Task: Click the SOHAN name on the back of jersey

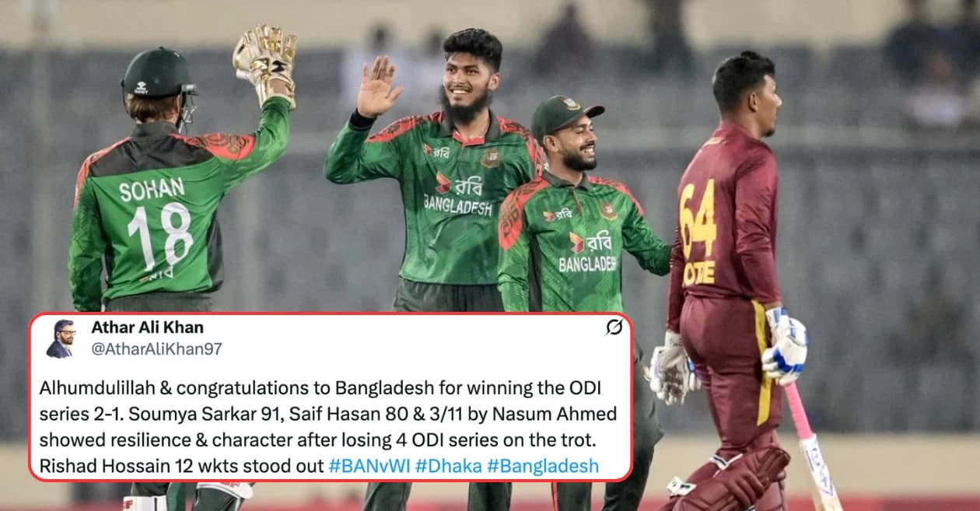Action: 152,190
